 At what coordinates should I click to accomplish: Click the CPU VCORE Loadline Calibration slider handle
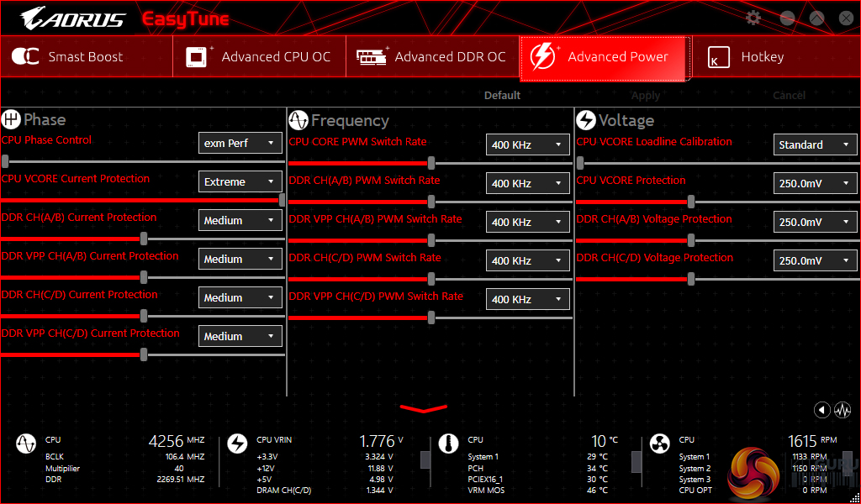coord(580,163)
